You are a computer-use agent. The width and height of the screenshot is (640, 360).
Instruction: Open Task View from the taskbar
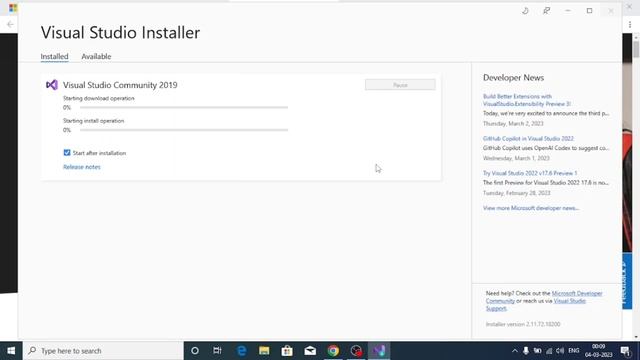click(217, 351)
